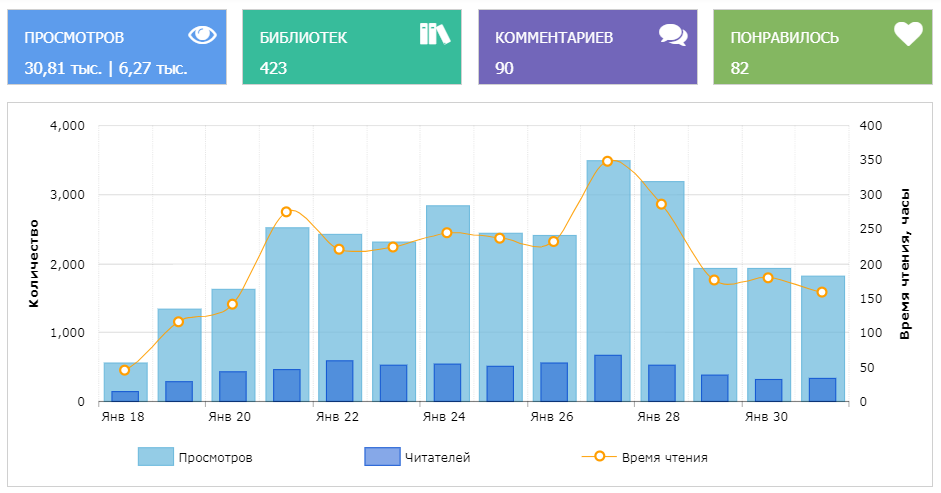Click the speech bubbles icon on Комментариев card
Image resolution: width=941 pixels, height=493 pixels.
[673, 35]
